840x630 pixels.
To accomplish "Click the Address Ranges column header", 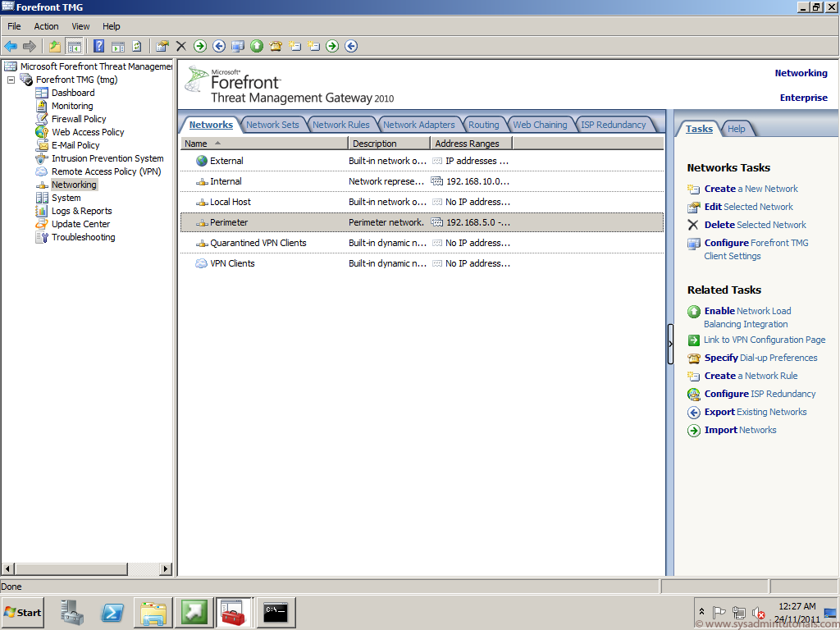I will pyautogui.click(x=472, y=144).
